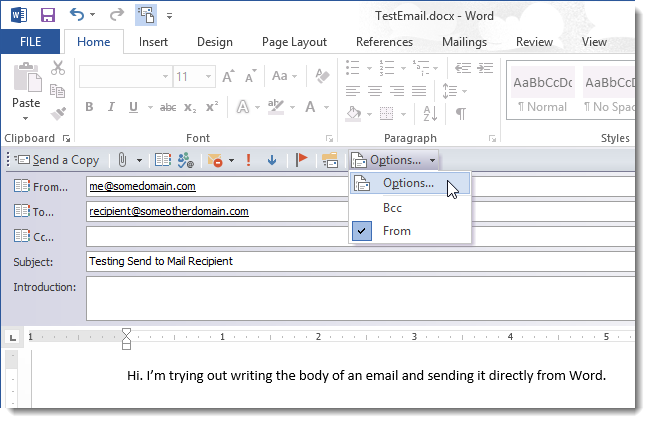Click the Low Importance down arrow icon
650x423 pixels.
[272, 160]
